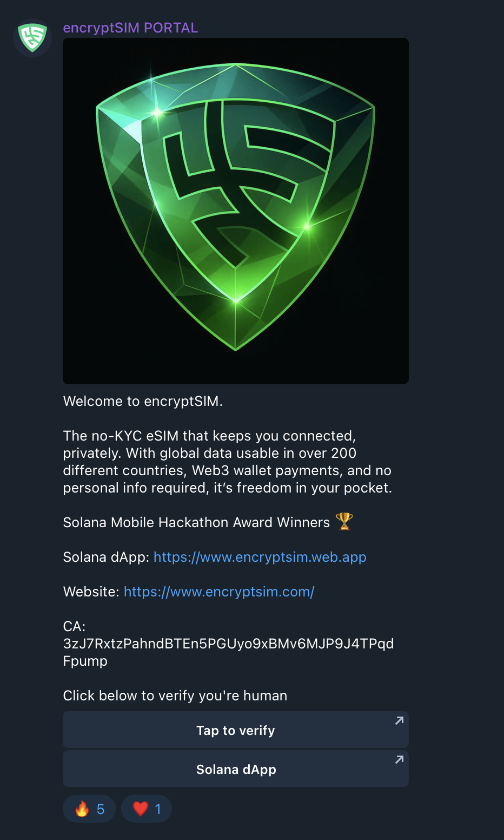Click the fire reaction count of 5
The height and width of the screenshot is (840, 504).
[x=101, y=809]
